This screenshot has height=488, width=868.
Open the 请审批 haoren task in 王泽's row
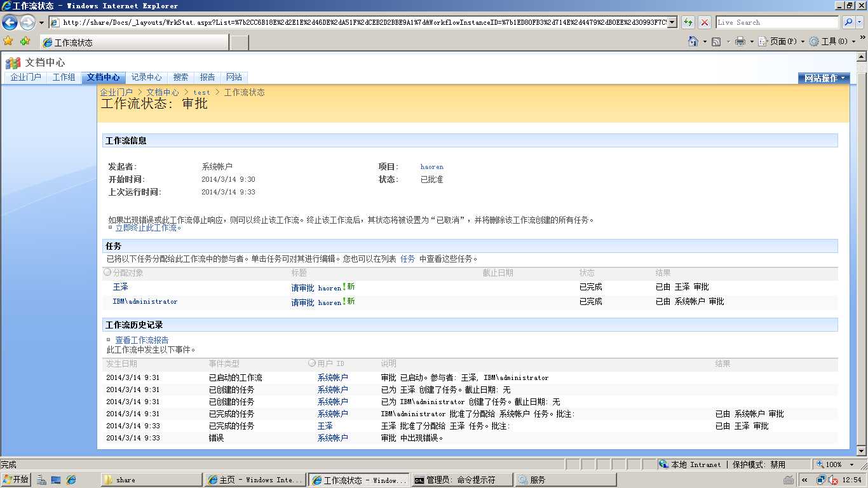coord(316,287)
